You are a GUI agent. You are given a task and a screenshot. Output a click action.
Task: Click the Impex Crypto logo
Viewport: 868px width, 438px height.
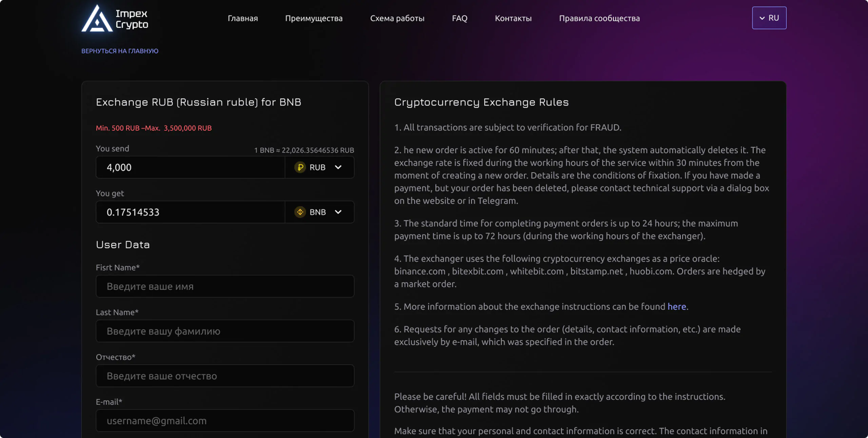(x=115, y=18)
